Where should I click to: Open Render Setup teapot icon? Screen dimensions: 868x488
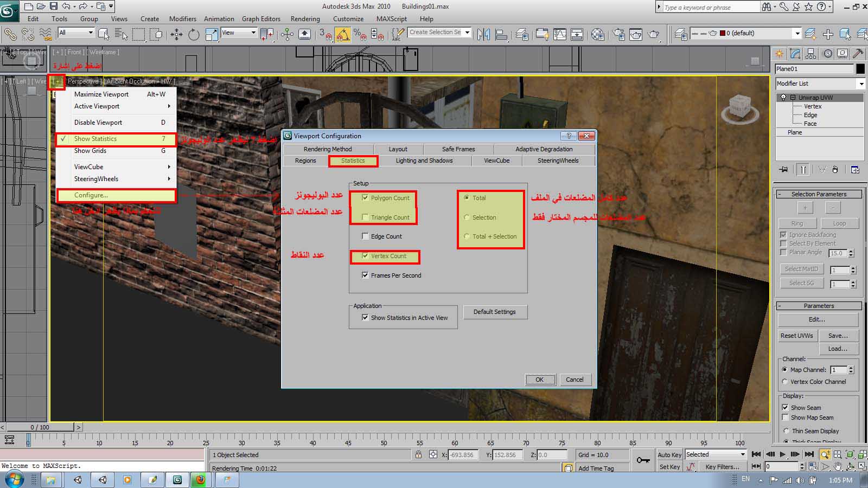[618, 34]
